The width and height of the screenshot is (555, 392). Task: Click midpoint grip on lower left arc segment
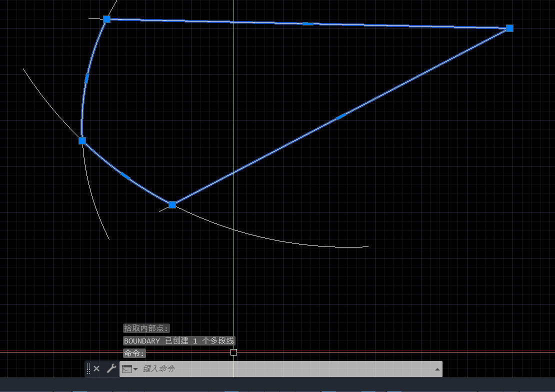[125, 175]
